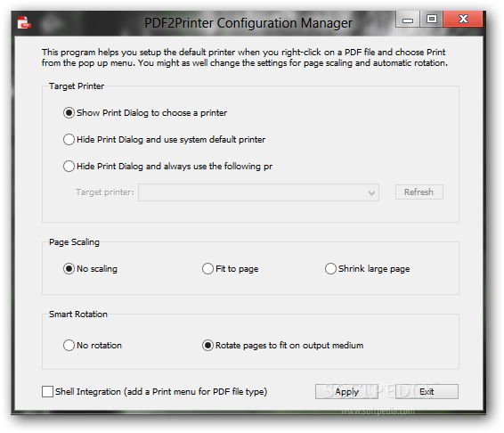Click the PDF2Printer Configuration Manager title text
Viewport: 504px width, 433px height.
248,23
